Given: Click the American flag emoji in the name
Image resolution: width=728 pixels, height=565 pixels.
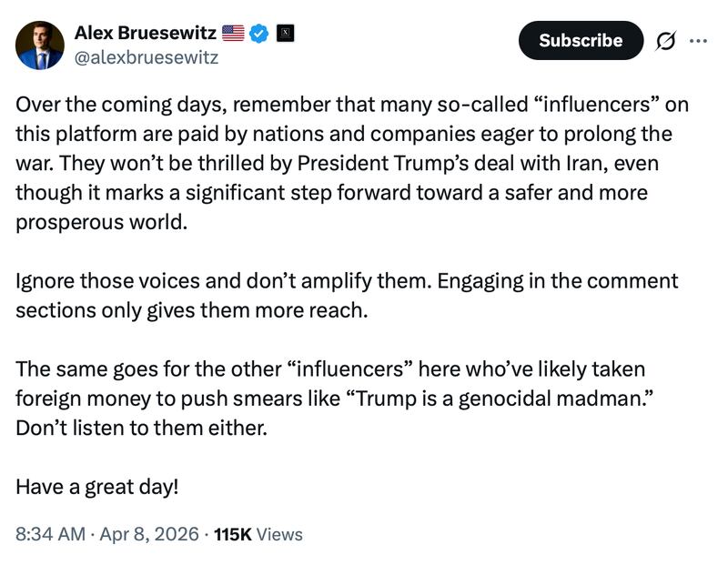Looking at the screenshot, I should (231, 30).
